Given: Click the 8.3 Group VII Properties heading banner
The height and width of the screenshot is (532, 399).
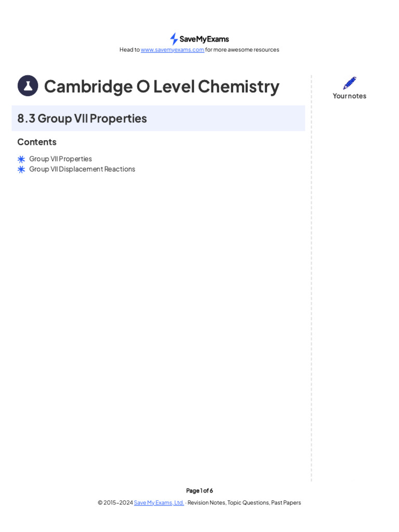Looking at the screenshot, I should pyautogui.click(x=158, y=118).
